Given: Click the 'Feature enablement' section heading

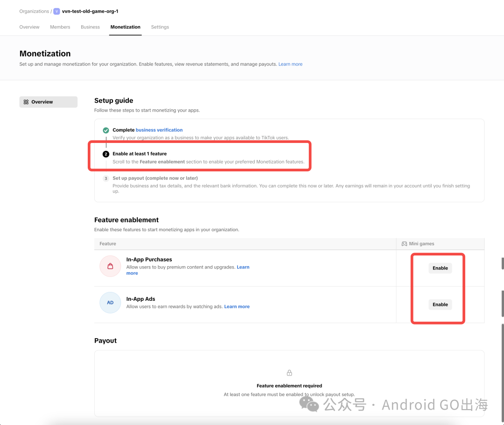Looking at the screenshot, I should click(126, 220).
